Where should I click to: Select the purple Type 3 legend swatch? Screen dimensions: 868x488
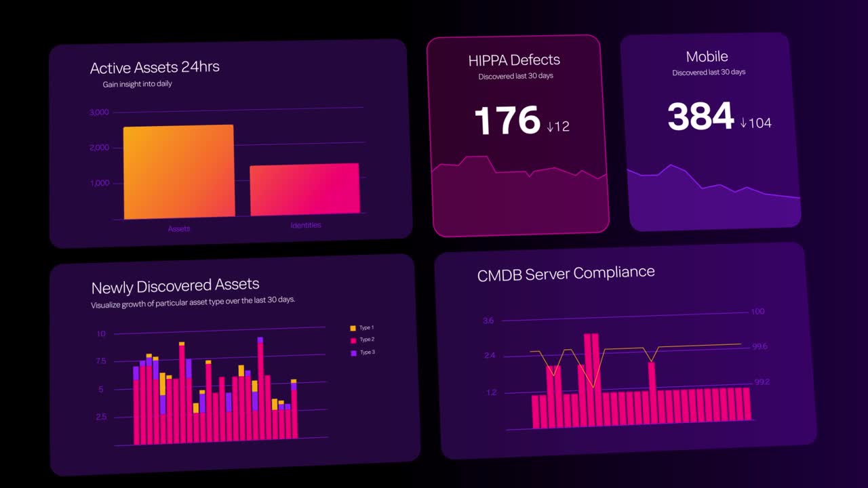pyautogui.click(x=353, y=353)
